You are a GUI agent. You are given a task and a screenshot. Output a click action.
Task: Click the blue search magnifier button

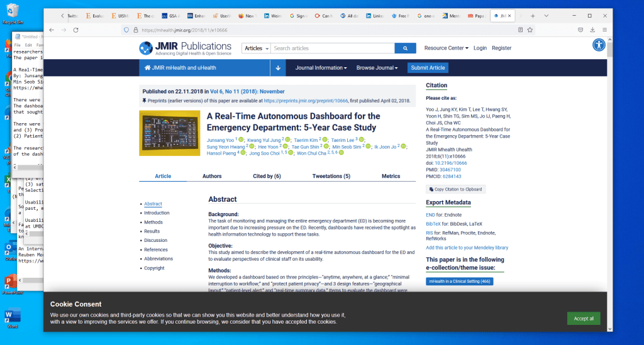click(404, 48)
